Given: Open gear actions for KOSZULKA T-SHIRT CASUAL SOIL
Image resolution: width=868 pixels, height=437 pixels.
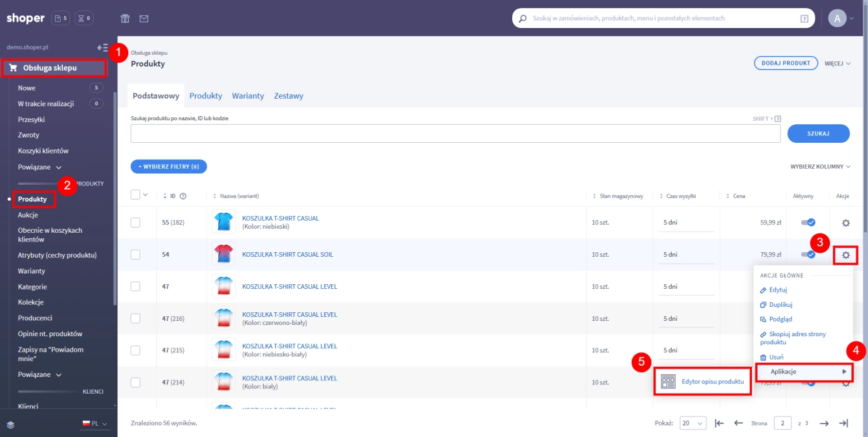Looking at the screenshot, I should point(845,255).
